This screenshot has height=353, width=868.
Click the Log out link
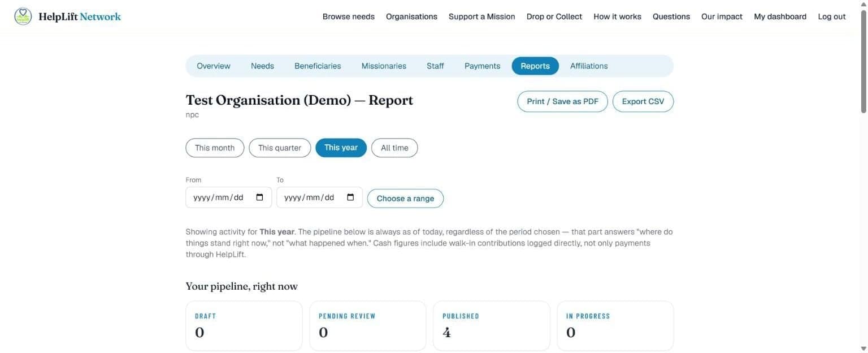click(832, 16)
